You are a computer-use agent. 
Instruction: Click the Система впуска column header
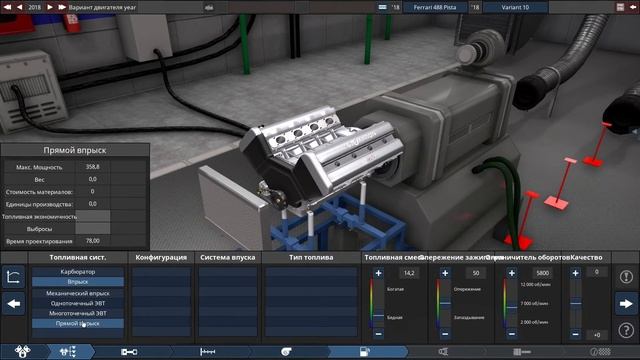(x=228, y=258)
